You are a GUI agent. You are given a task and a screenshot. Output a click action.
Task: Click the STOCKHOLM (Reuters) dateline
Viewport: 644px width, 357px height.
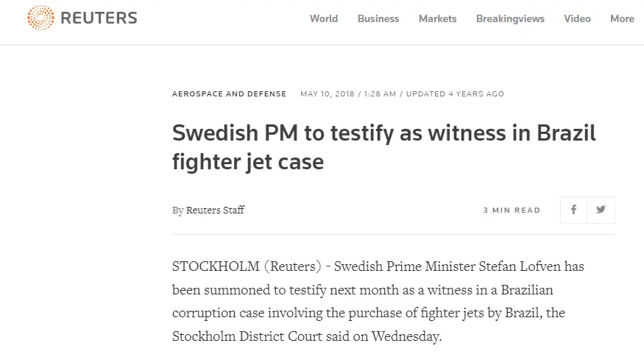pos(247,266)
